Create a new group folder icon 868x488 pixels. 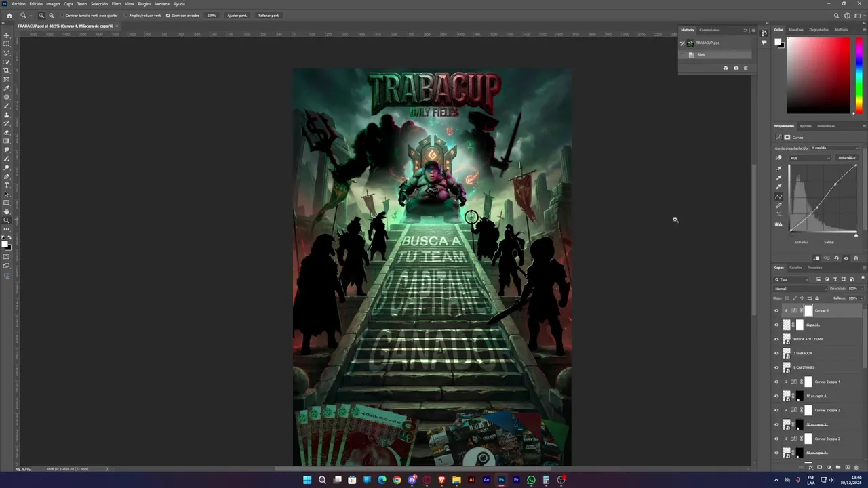pyautogui.click(x=837, y=467)
